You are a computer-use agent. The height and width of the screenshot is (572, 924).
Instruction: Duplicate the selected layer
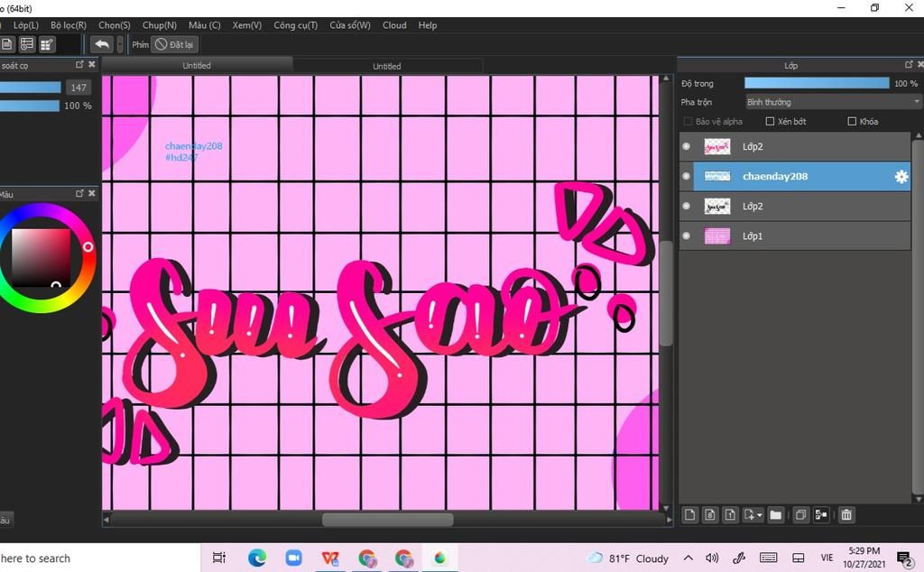coord(800,515)
